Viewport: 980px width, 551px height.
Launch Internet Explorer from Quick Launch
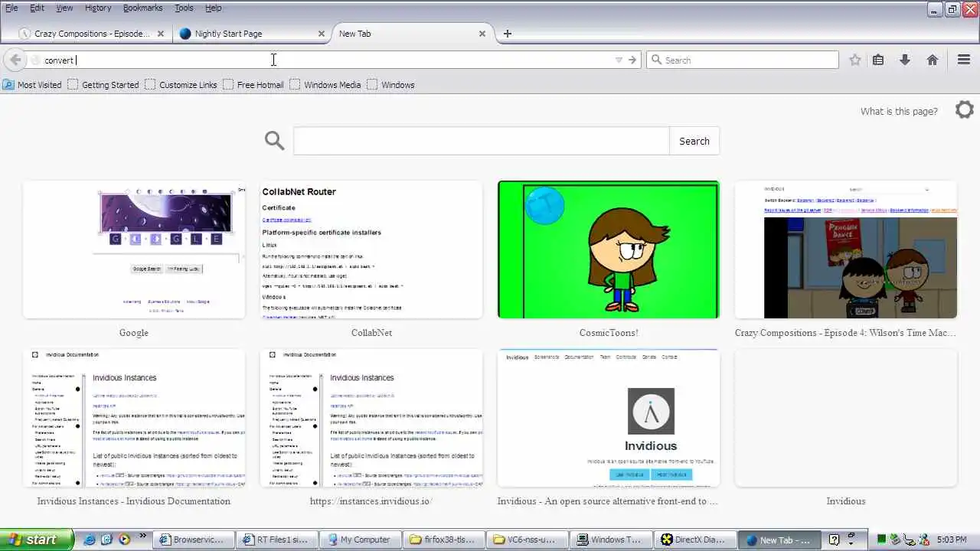[x=90, y=540]
